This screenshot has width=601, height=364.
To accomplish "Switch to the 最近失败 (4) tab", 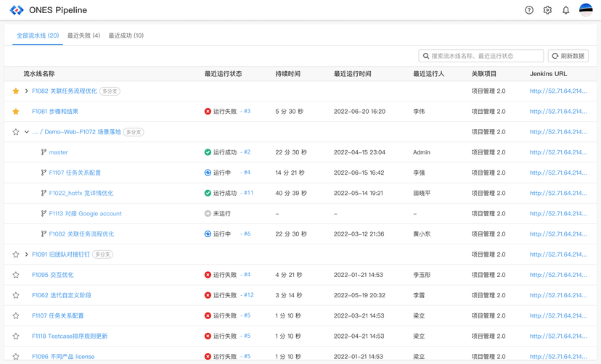I will (83, 36).
